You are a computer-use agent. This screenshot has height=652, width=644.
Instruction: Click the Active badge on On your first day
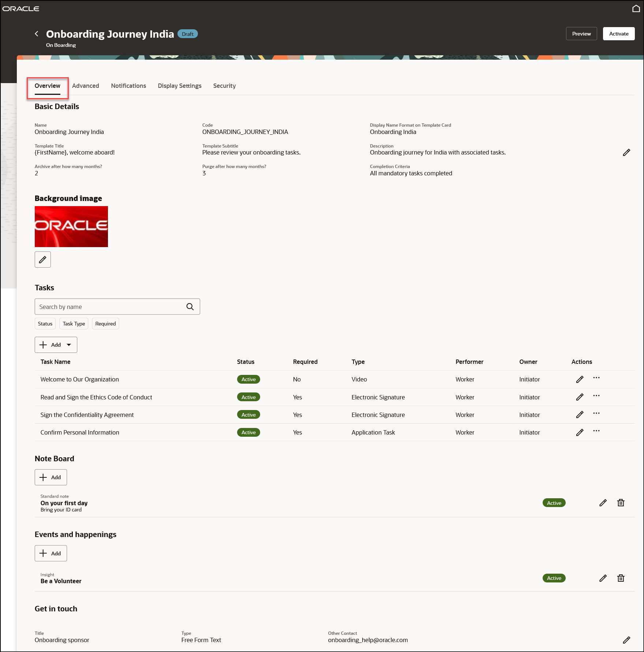(x=554, y=503)
